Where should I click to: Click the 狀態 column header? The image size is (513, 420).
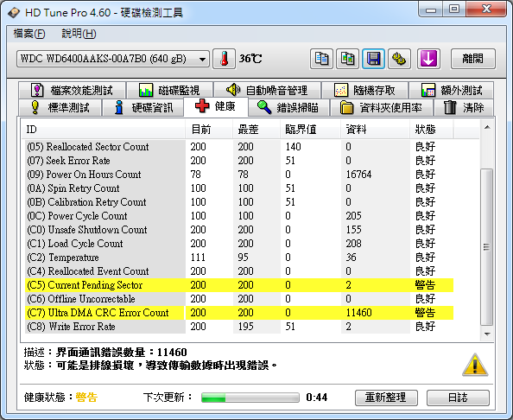[431, 130]
